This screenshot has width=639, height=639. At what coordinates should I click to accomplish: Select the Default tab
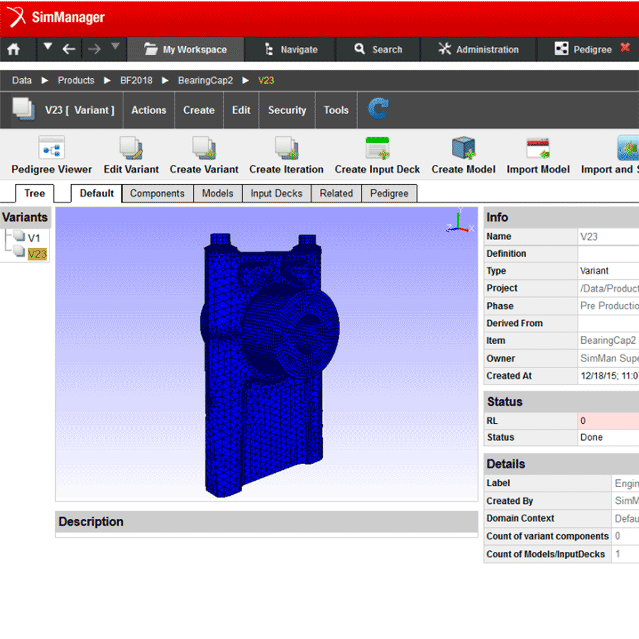[x=97, y=193]
